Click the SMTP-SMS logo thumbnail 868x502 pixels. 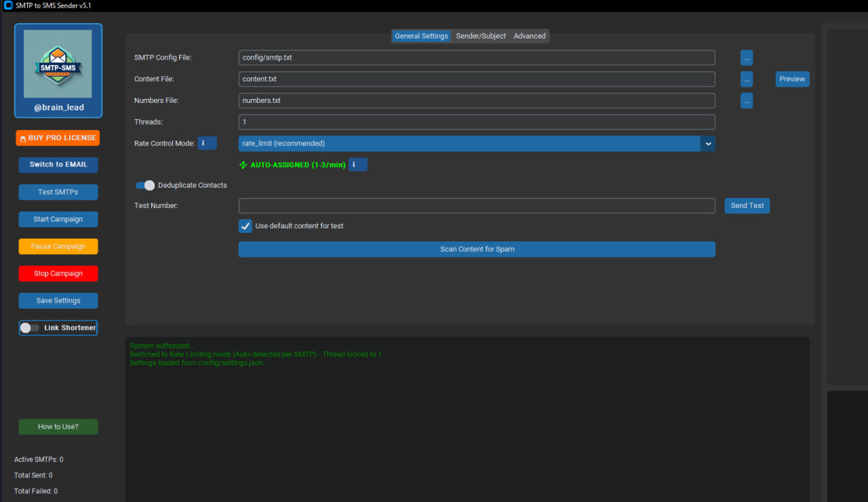pos(58,64)
